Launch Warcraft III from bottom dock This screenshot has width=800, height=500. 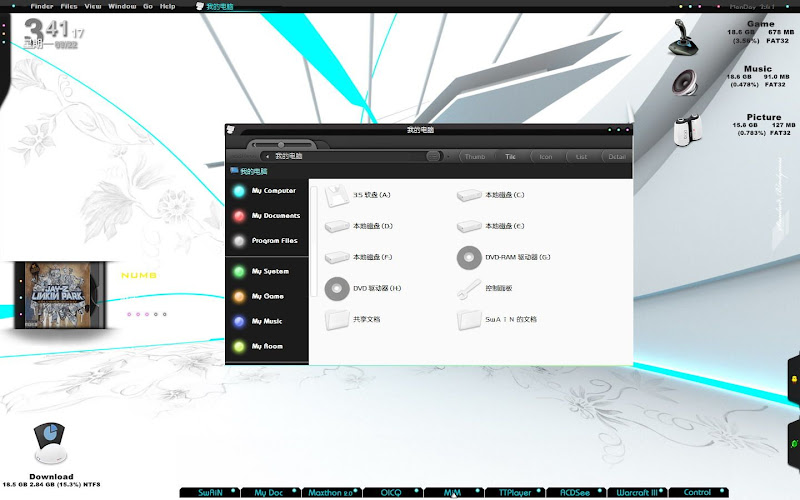(637, 493)
